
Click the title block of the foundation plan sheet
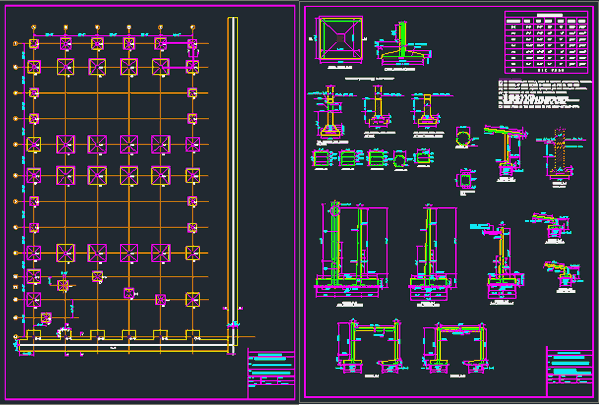point(271,373)
